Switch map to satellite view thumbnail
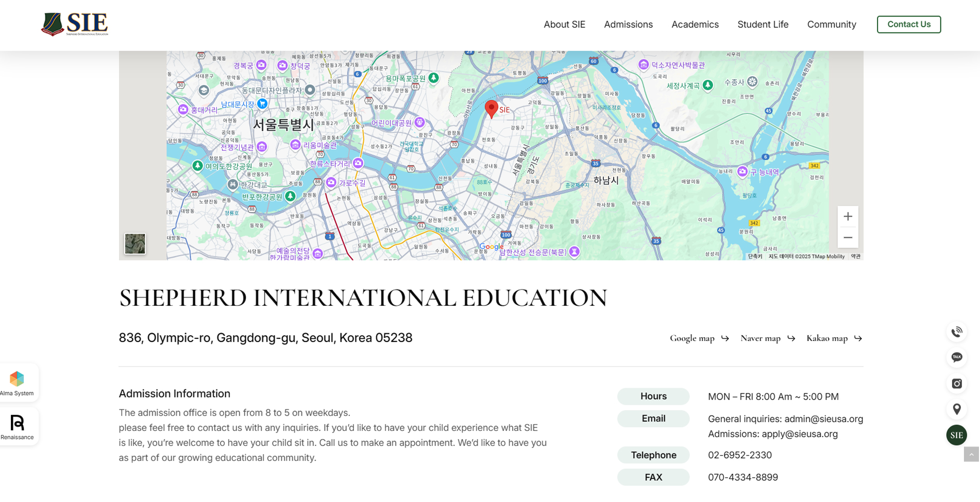 135,244
